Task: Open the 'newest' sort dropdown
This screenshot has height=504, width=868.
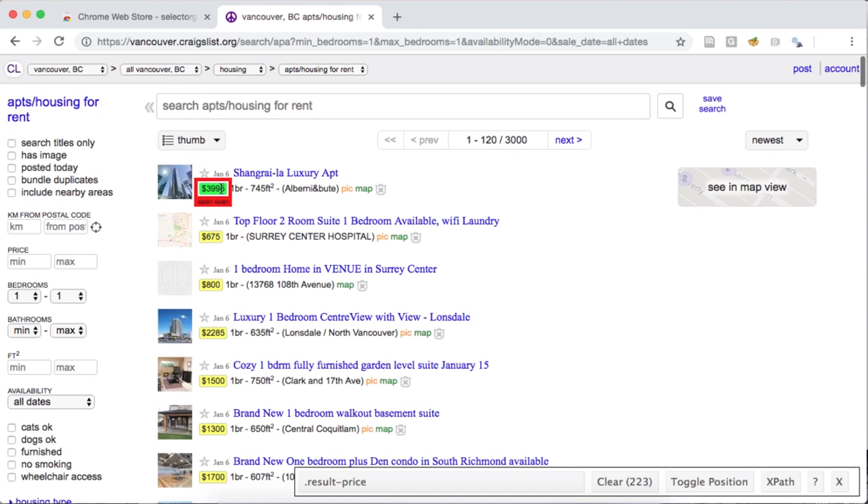Action: pyautogui.click(x=776, y=140)
